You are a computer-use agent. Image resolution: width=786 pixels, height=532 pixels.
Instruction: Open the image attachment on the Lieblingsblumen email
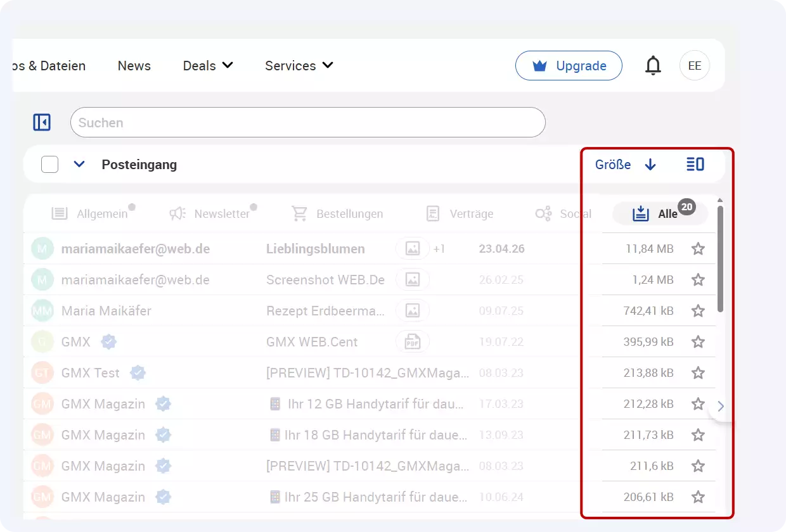413,248
